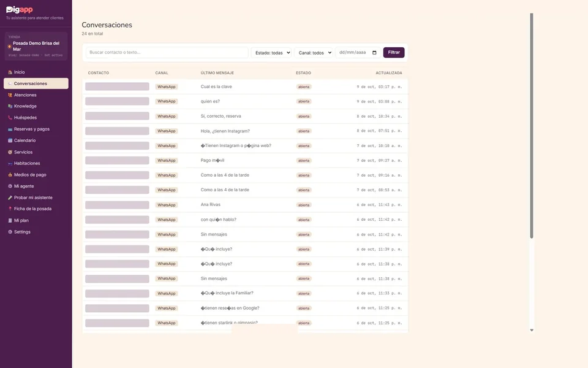
Task: Click the Filtrar button
Action: pos(394,53)
